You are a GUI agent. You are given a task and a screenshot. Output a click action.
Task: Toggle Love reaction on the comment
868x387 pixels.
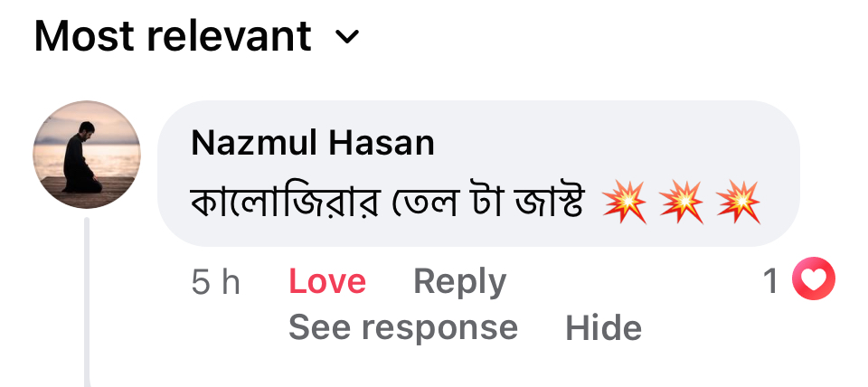[x=327, y=282]
